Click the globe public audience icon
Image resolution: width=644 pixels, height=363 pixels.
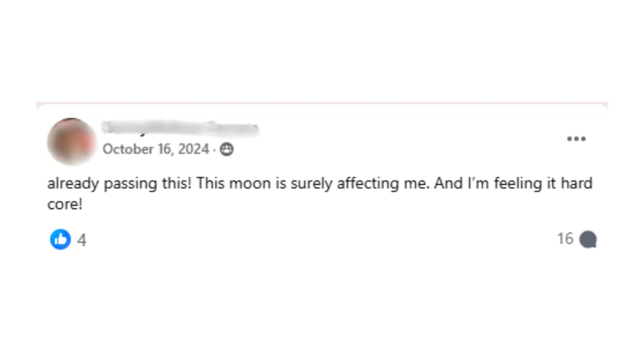pyautogui.click(x=227, y=149)
